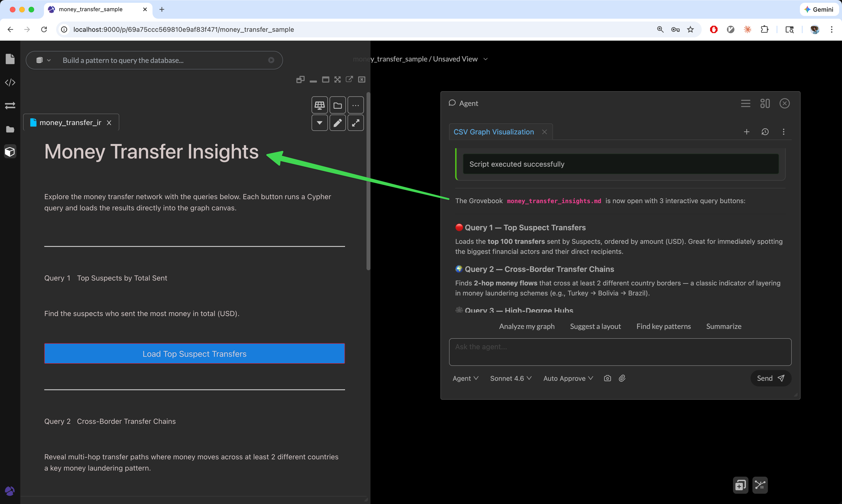Open the Agent mode dropdown

(465, 378)
